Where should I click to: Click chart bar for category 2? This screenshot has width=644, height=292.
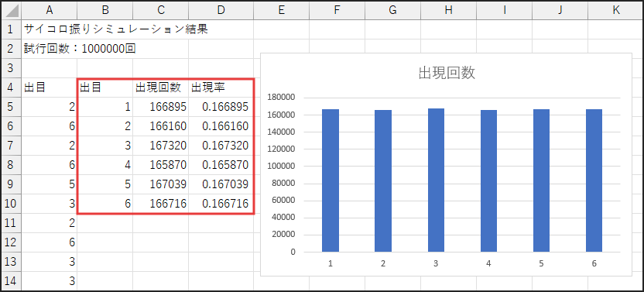(x=383, y=180)
